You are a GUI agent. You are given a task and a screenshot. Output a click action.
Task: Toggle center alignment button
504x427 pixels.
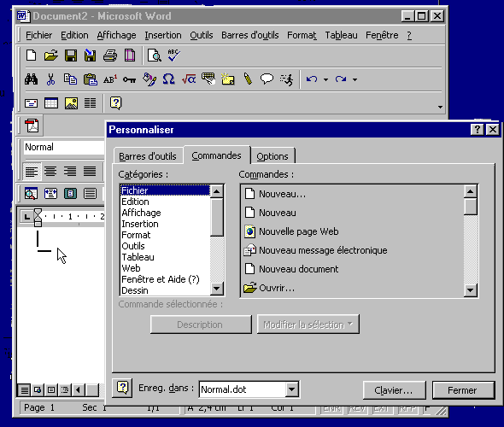point(50,172)
